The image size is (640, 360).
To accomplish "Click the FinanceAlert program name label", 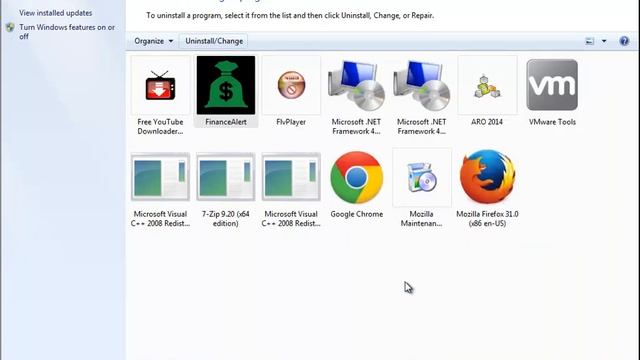I will (226, 122).
